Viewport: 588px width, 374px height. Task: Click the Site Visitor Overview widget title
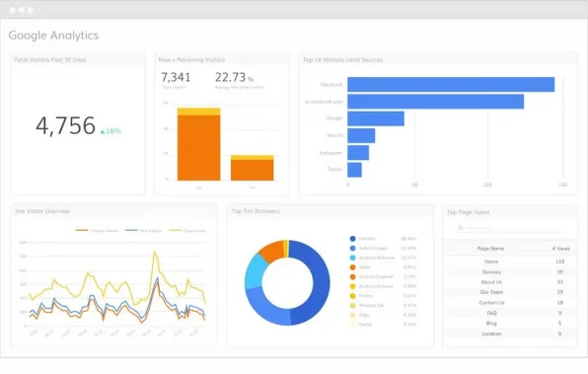42,211
